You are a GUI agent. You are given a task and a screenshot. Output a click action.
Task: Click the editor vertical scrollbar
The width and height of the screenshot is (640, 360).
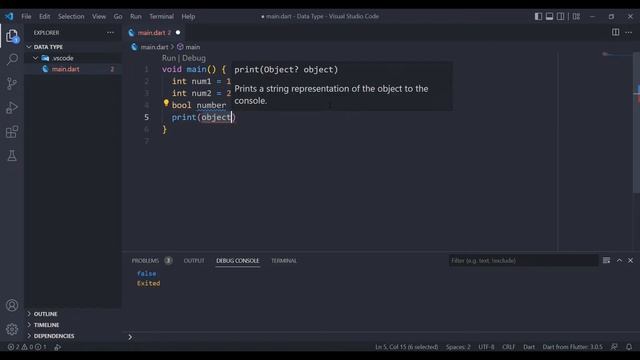click(636, 122)
